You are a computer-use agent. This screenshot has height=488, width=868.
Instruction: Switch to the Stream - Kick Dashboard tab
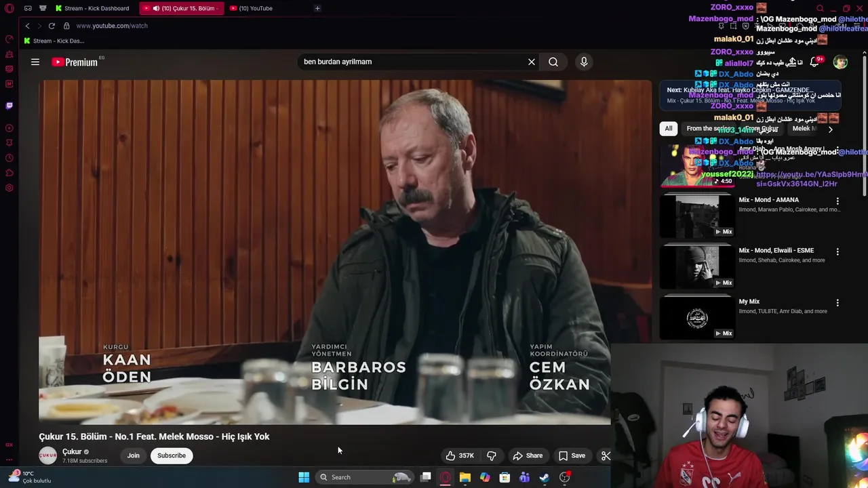93,8
